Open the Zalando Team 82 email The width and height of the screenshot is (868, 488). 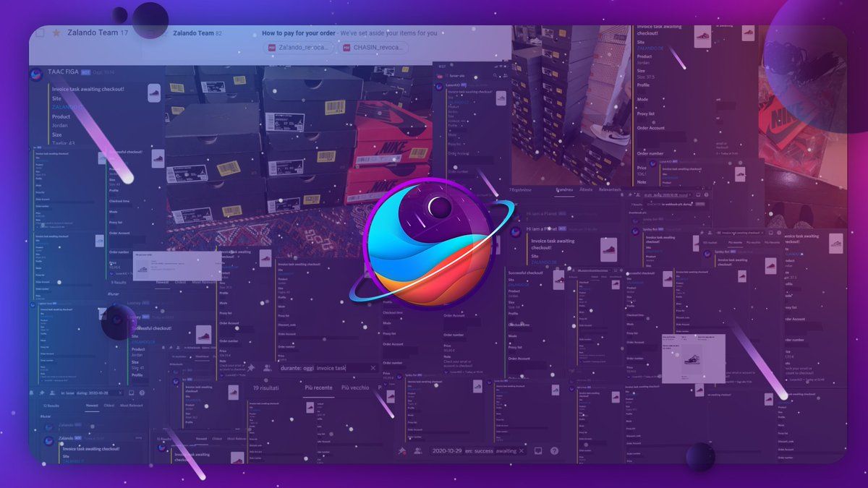pyautogui.click(x=197, y=33)
